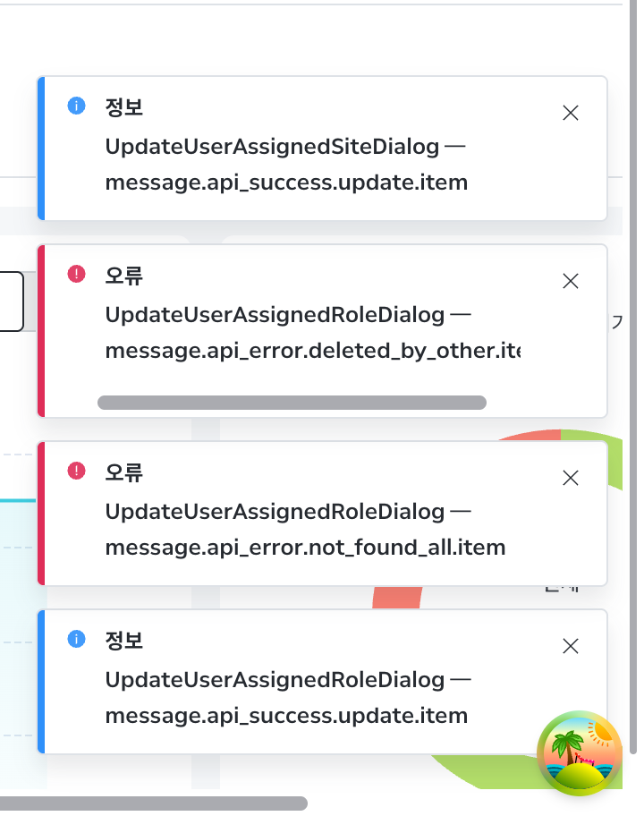Image resolution: width=644 pixels, height=816 pixels.
Task: Dismiss the deleted_by_other error toast
Action: pos(570,281)
